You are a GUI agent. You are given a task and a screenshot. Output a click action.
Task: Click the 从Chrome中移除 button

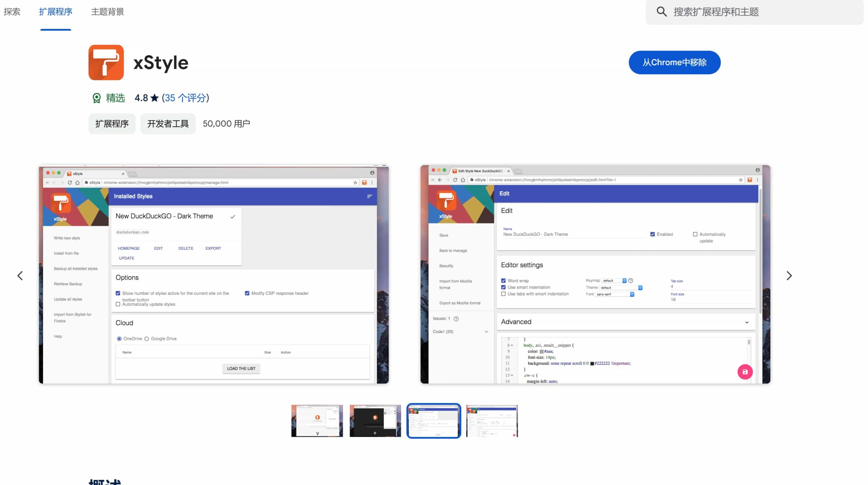pos(674,63)
